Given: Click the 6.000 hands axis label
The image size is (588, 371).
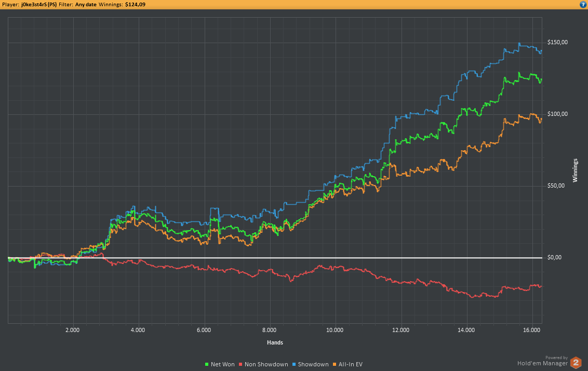Looking at the screenshot, I should tap(204, 330).
